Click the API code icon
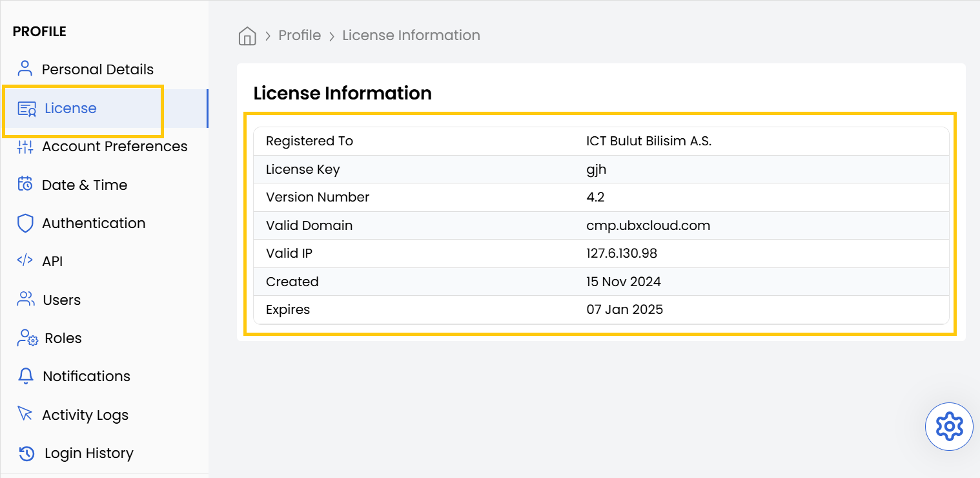The image size is (980, 478). [x=25, y=261]
